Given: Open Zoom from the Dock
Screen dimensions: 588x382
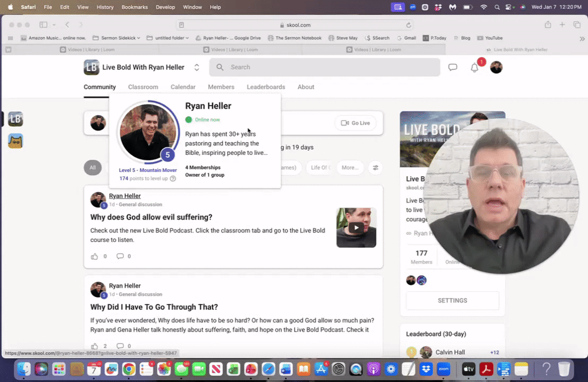Looking at the screenshot, I should 443,369.
